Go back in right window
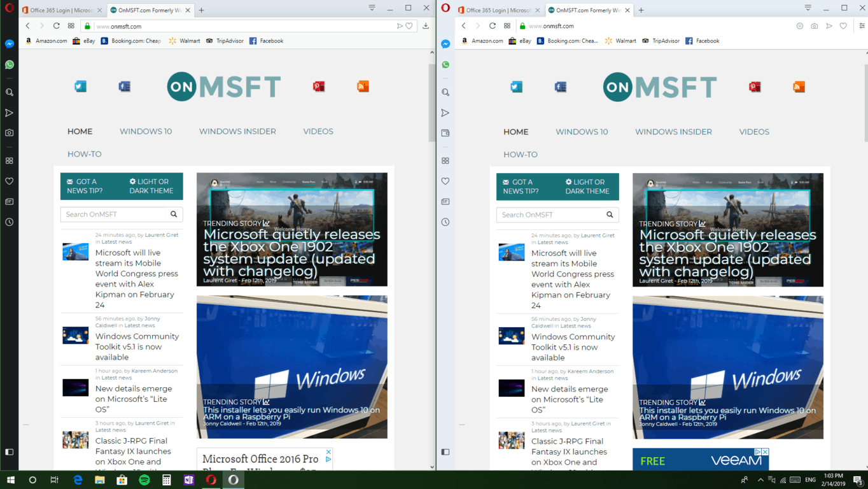This screenshot has width=868, height=489. tap(464, 26)
